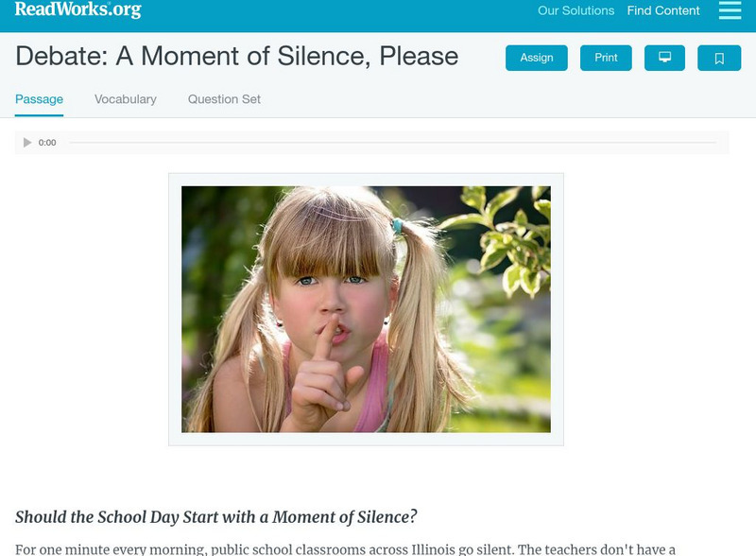Click the white image frame border
This screenshot has height=556, width=756.
(366, 180)
